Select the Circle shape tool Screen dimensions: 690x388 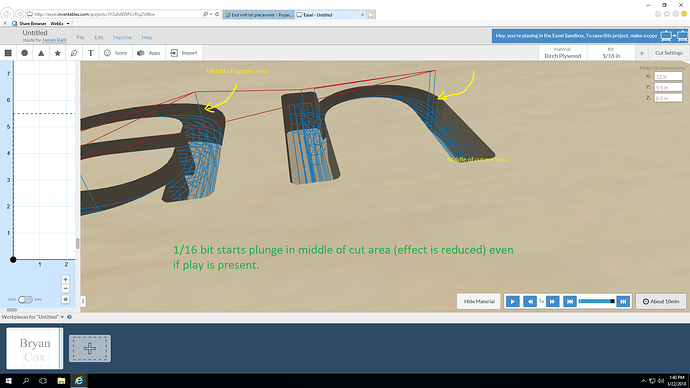click(25, 53)
